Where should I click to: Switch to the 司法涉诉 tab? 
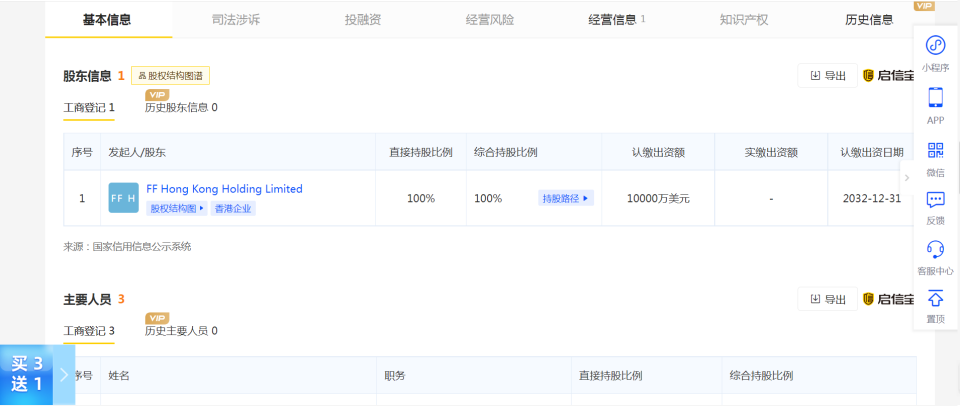pyautogui.click(x=236, y=20)
